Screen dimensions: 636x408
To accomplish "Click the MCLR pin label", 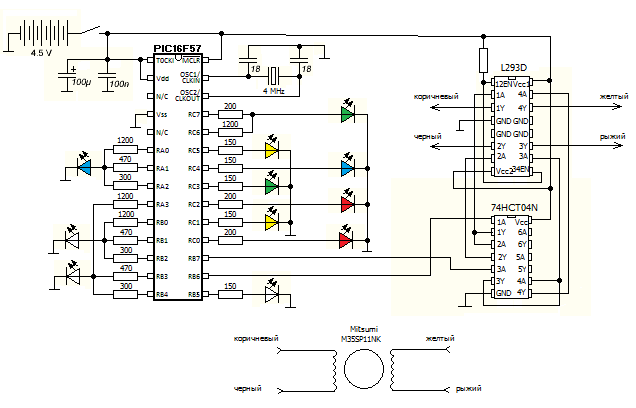I will pyautogui.click(x=191, y=60).
